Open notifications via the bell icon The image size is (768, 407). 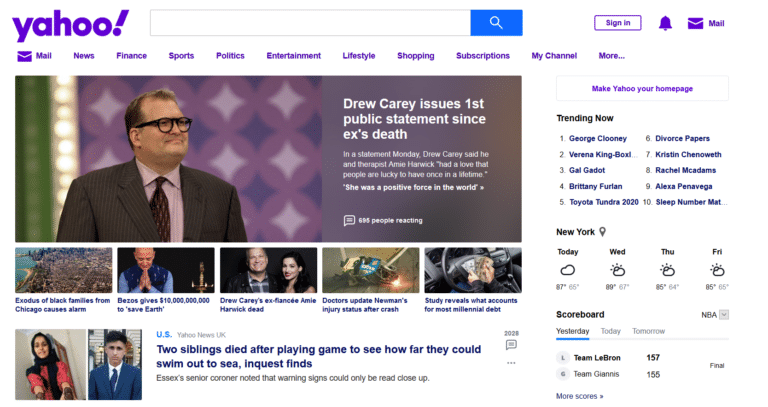(665, 23)
